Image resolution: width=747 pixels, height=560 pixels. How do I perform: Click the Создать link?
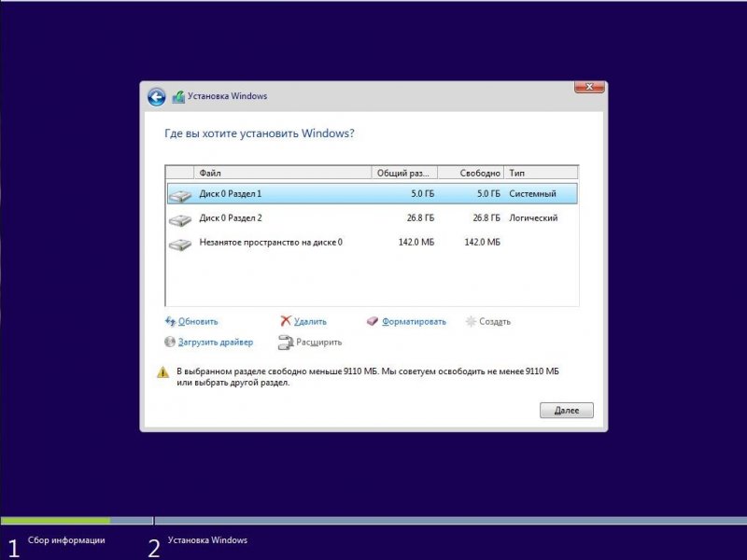pos(495,321)
